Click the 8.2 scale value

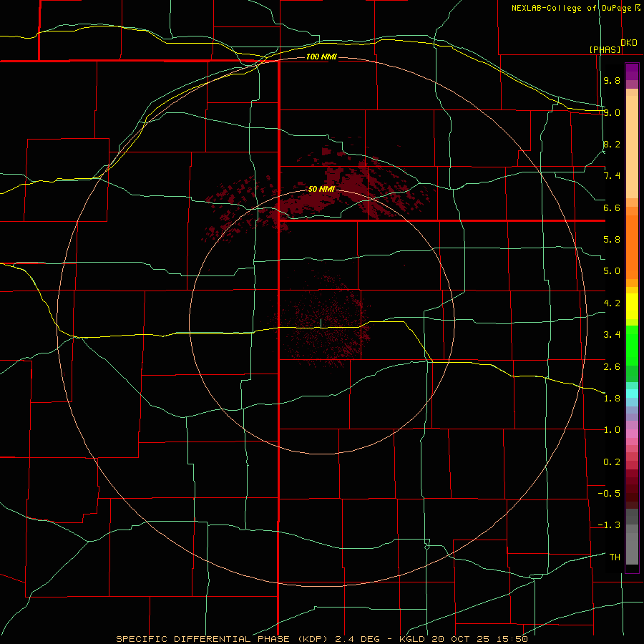(x=612, y=144)
